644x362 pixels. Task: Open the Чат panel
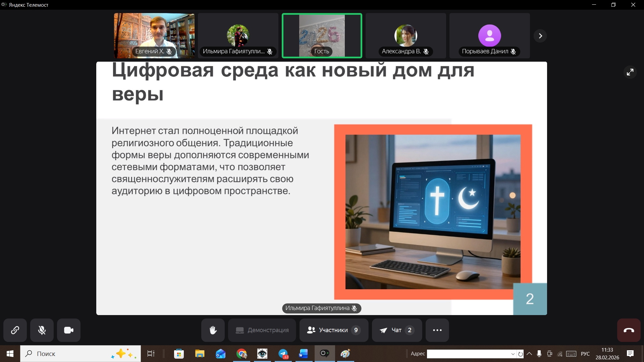click(397, 330)
